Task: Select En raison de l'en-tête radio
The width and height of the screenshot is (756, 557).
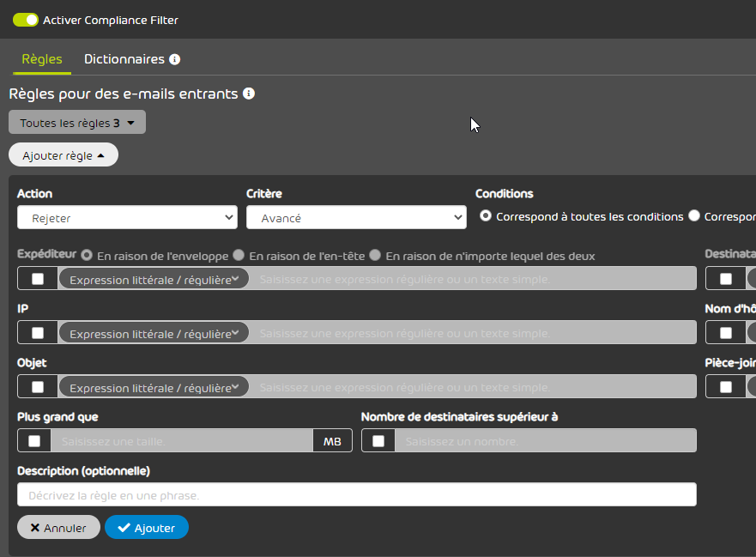Action: pyautogui.click(x=239, y=255)
